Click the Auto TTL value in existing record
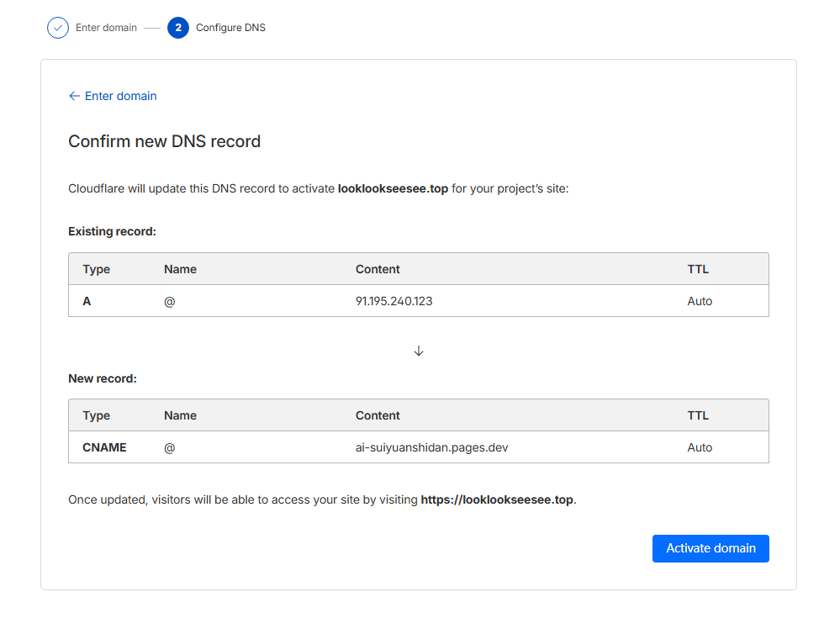Viewport: 840px width, 634px height. (x=700, y=301)
